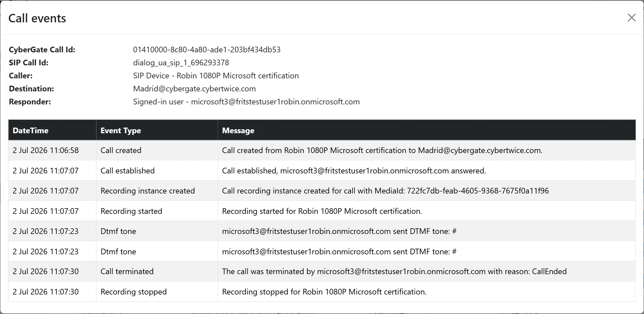Screen dimensions: 644x314
Task: Click the 11:06:58 timestamp cell
Action: (52, 150)
